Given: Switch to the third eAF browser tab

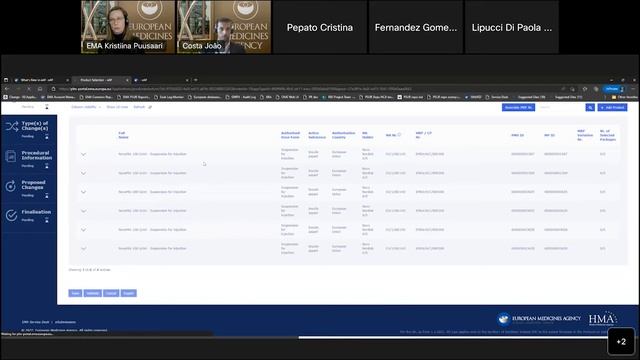Looking at the screenshot, I should [161, 80].
